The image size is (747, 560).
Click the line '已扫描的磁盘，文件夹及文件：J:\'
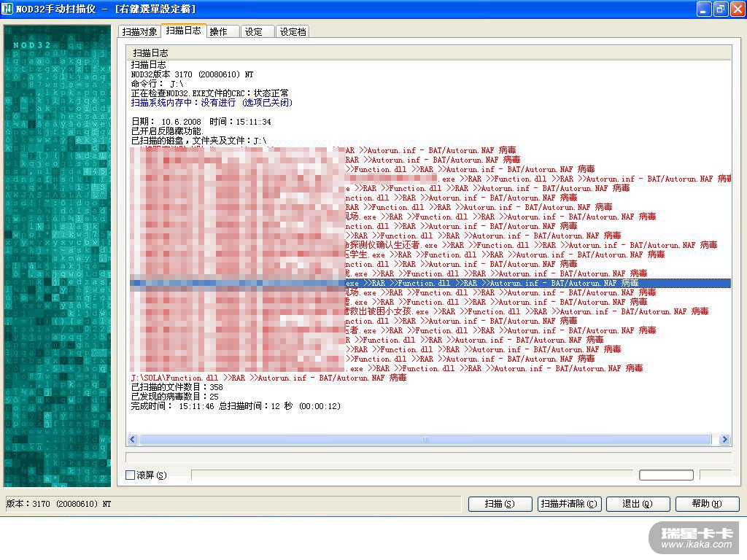coord(198,141)
